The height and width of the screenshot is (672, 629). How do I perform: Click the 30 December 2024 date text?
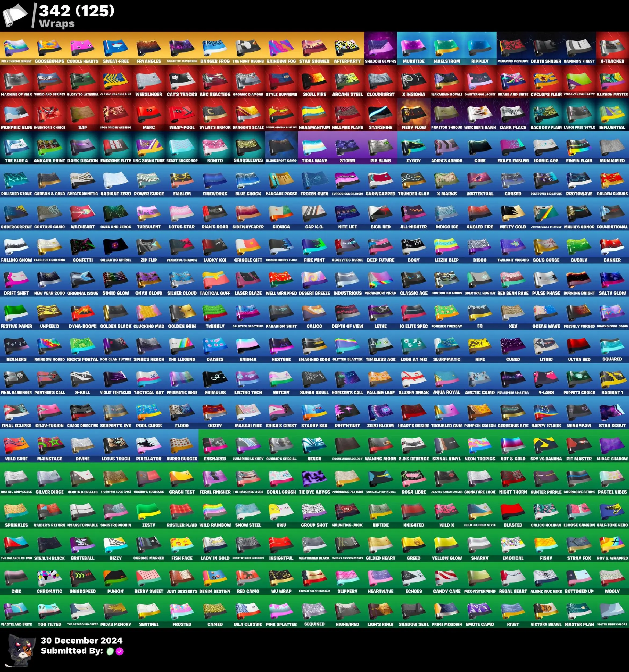[x=81, y=640]
